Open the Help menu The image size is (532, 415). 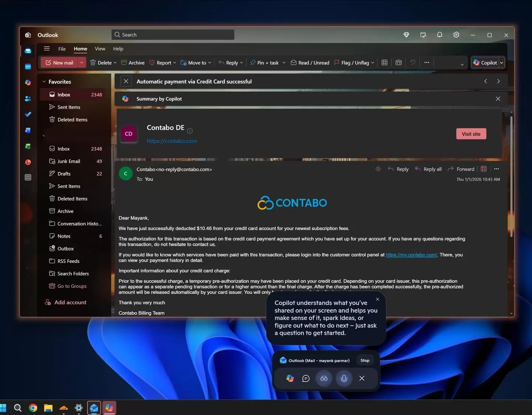pos(118,48)
